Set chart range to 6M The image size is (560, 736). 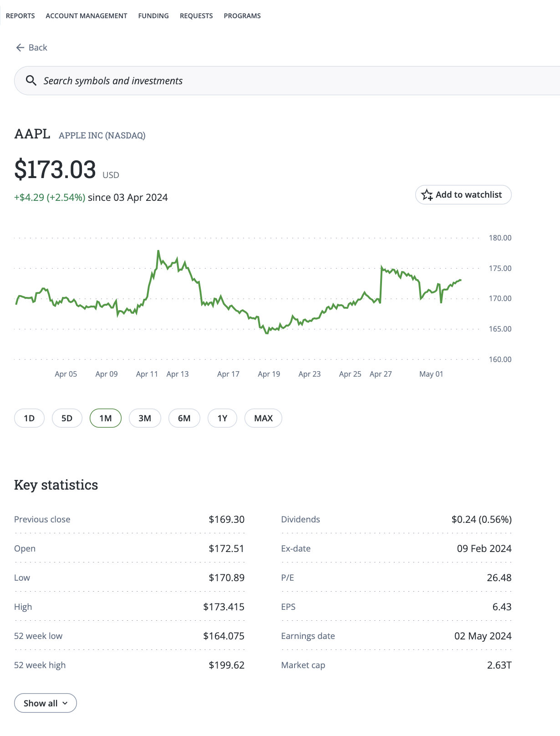tap(184, 418)
